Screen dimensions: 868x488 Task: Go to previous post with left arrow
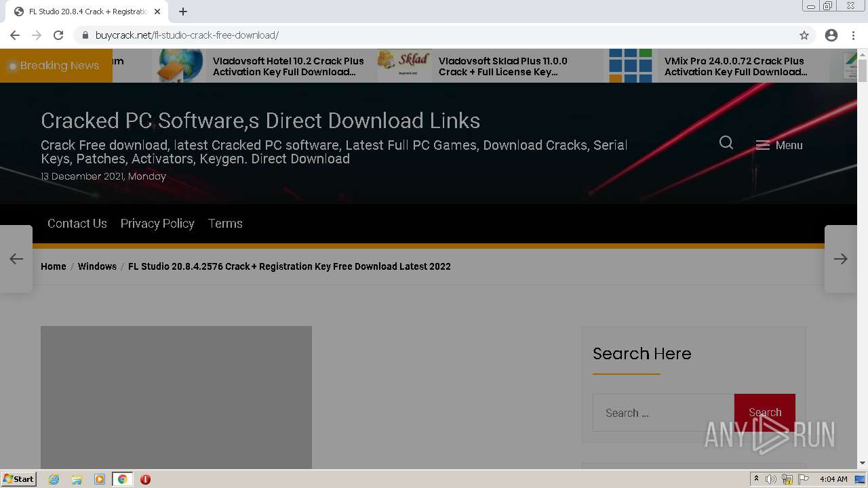pyautogui.click(x=16, y=259)
